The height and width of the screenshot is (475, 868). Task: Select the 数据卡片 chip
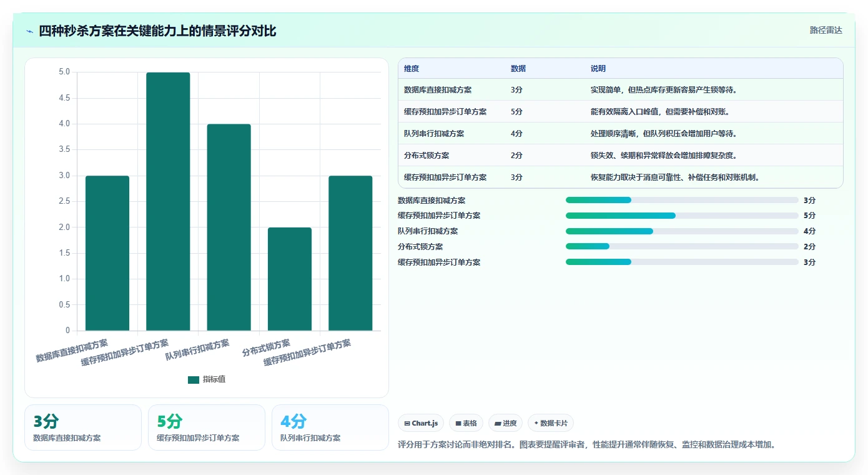[x=551, y=423]
